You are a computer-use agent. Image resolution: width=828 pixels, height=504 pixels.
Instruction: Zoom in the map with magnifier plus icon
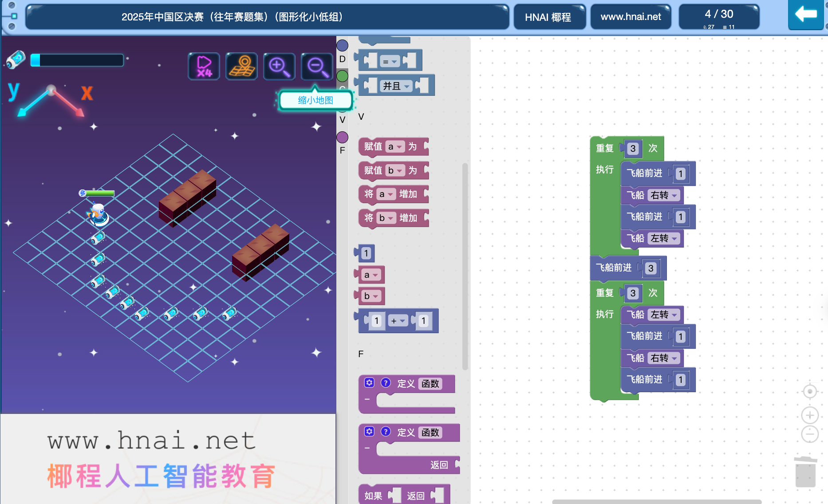click(279, 67)
